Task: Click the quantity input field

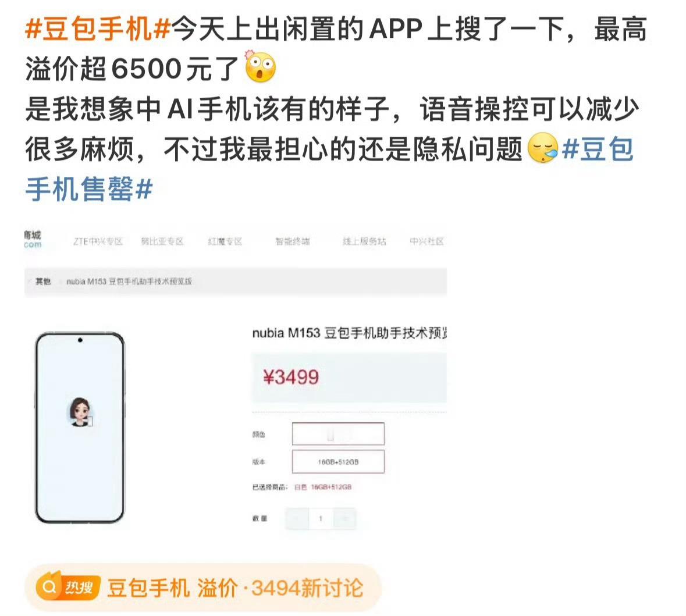Action: coord(321,519)
